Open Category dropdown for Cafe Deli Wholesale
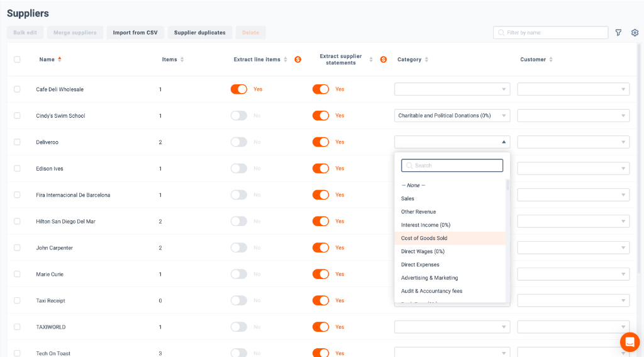Viewport: 644px width, 357px height. [452, 89]
